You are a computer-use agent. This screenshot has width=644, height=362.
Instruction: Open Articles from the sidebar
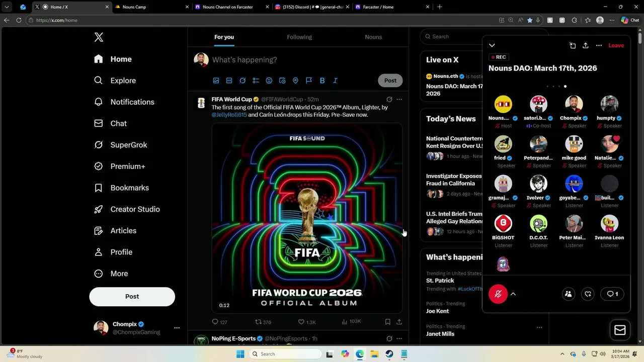coord(115,231)
